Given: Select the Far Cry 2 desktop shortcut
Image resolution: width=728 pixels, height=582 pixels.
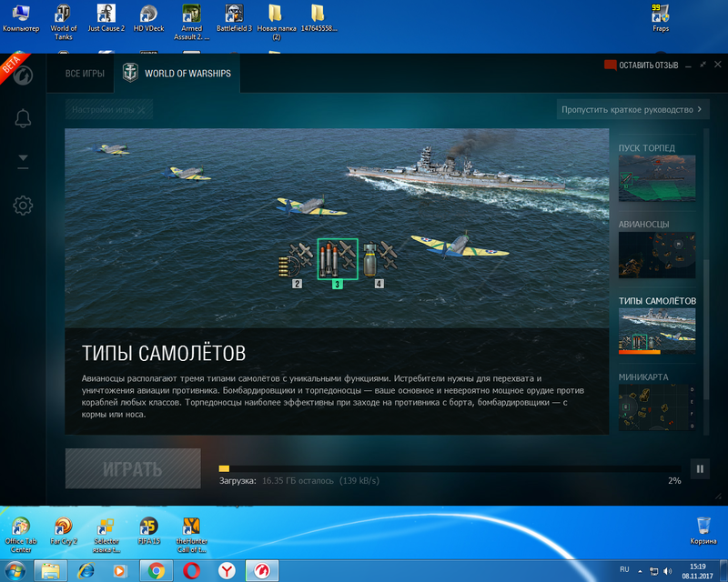Looking at the screenshot, I should 64,532.
